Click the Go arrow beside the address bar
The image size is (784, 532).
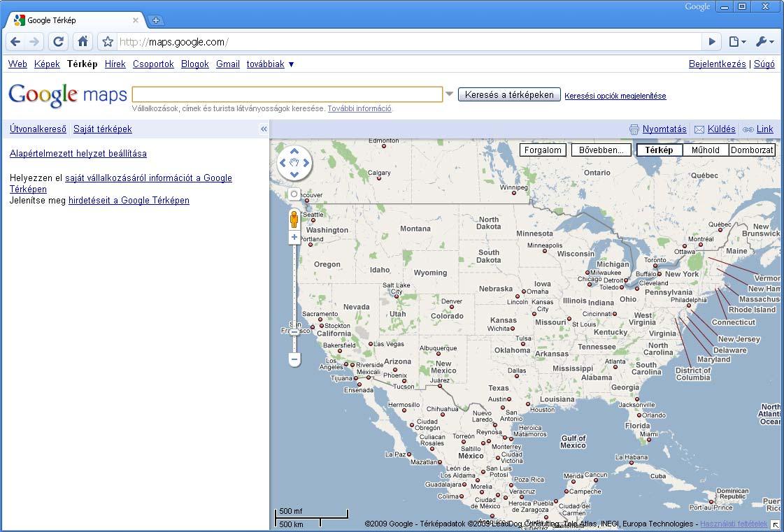[x=712, y=42]
